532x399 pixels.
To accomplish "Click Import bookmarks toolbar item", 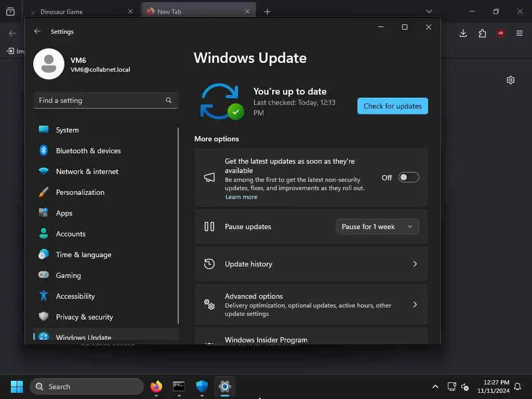I will click(x=15, y=51).
